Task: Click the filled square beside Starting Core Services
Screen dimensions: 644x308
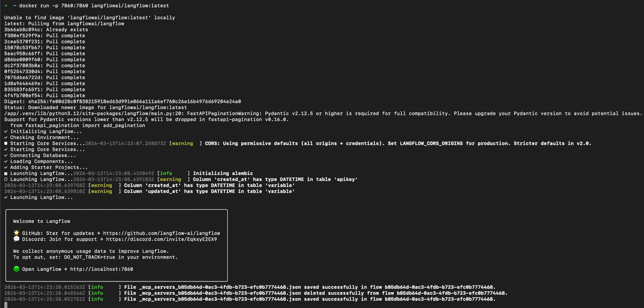Action: pos(5,143)
